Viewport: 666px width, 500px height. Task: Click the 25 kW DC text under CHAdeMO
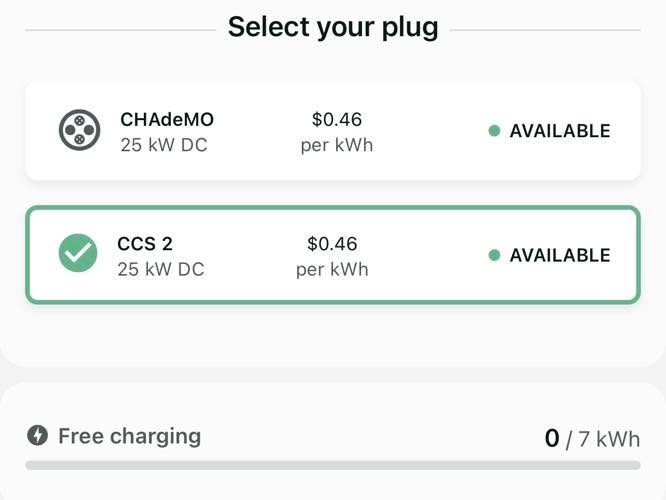click(164, 145)
